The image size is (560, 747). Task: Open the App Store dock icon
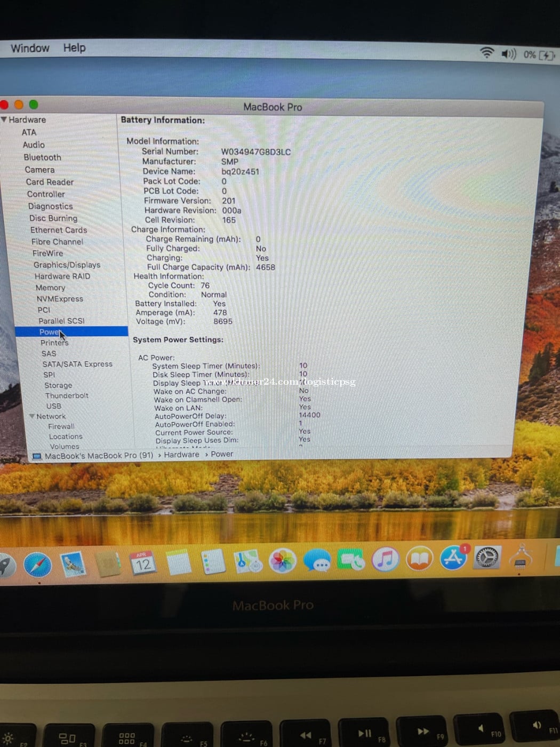coord(453,558)
